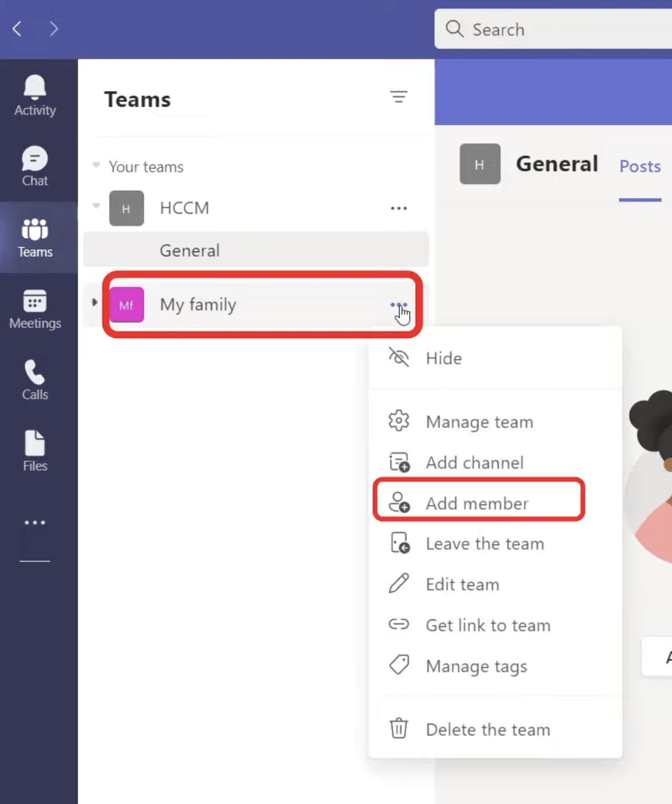The height and width of the screenshot is (804, 672).
Task: Select the General channel under HCCM
Action: click(256, 250)
